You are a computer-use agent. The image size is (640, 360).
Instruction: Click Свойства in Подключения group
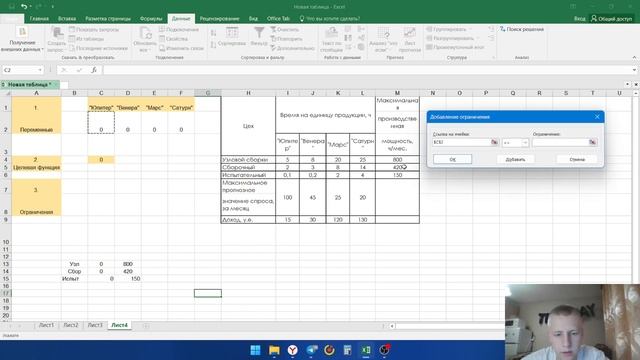point(173,39)
